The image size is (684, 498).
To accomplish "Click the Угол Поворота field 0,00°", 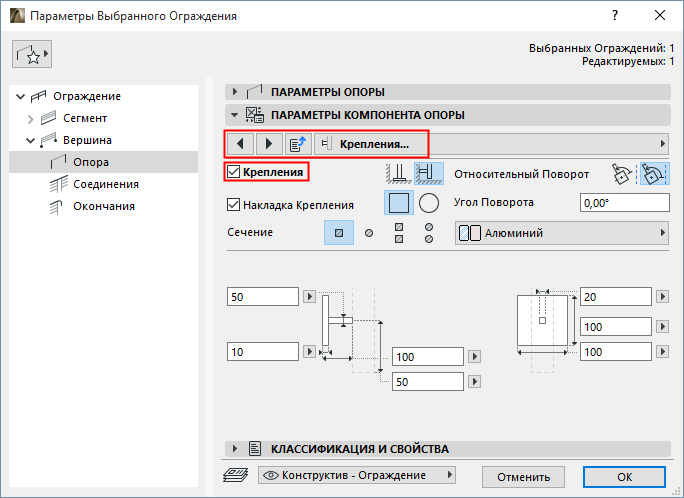I will [625, 203].
